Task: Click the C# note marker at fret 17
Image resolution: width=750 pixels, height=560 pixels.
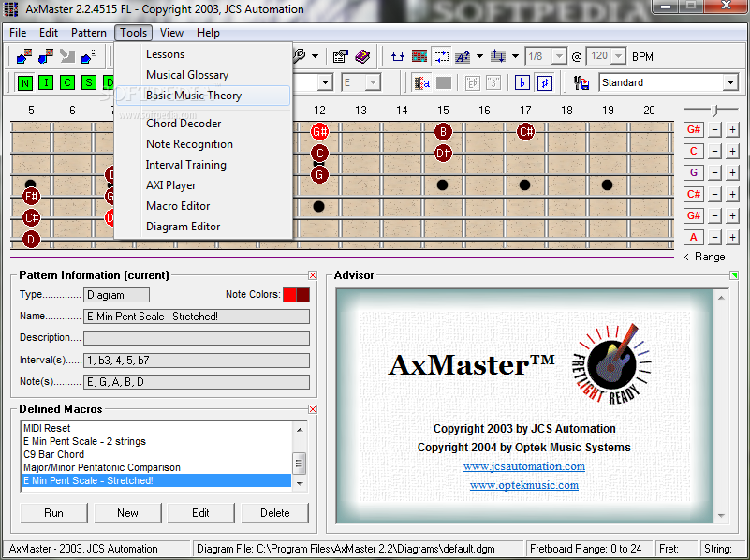Action: pos(525,131)
